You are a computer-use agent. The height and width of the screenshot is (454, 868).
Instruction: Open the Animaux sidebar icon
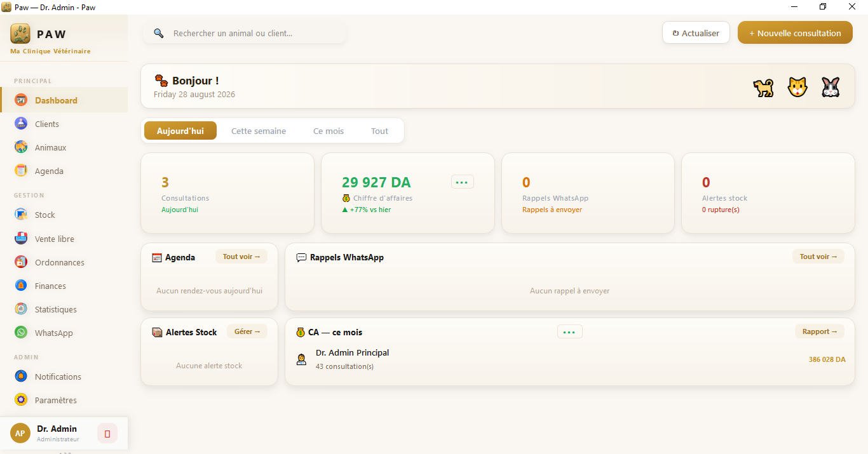21,147
